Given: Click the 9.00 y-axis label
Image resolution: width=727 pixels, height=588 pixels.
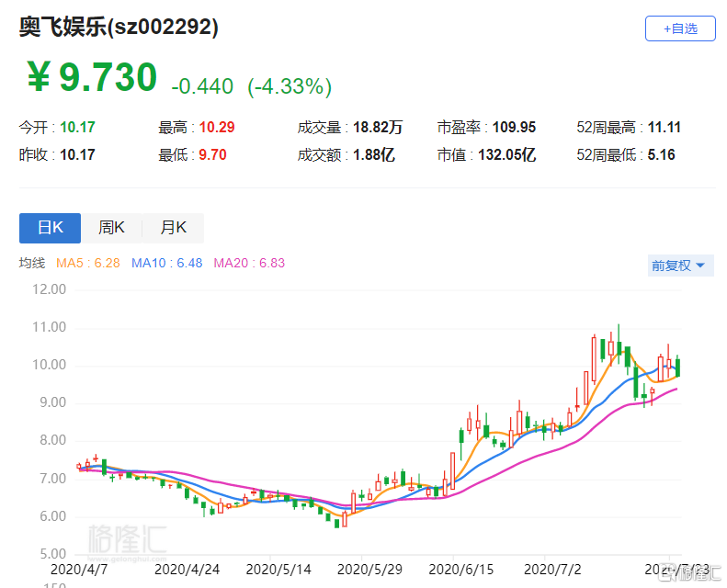Looking at the screenshot, I should pyautogui.click(x=52, y=402).
